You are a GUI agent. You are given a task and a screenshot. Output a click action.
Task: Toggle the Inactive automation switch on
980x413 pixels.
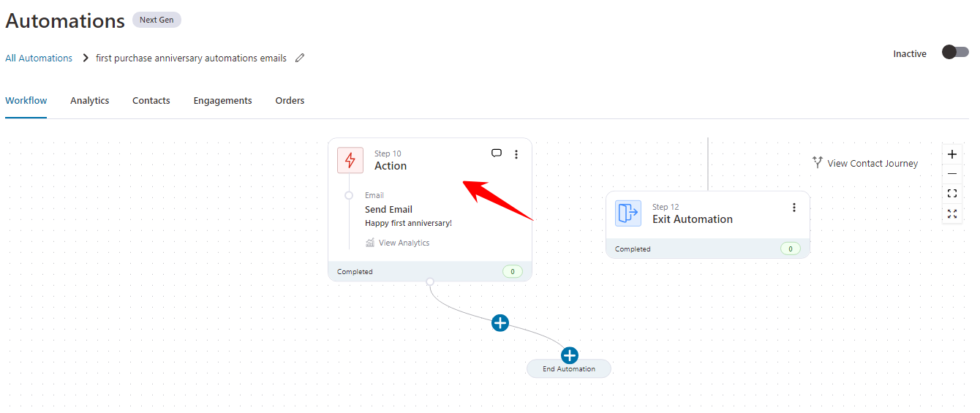(x=954, y=52)
